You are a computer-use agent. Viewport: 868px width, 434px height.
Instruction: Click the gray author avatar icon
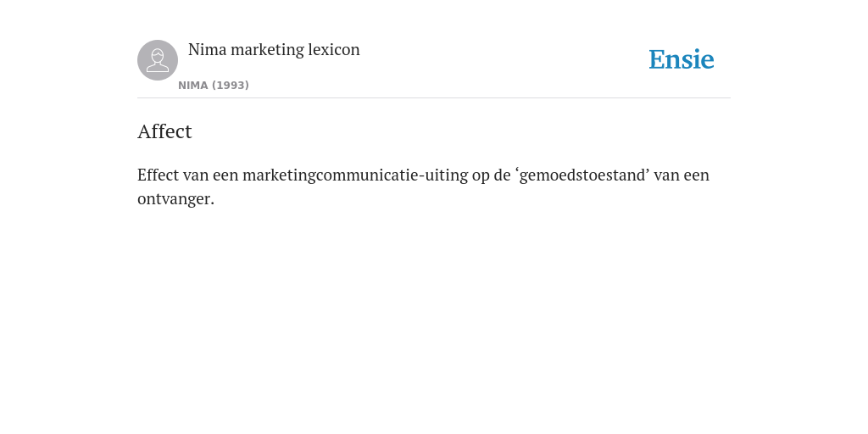(158, 60)
